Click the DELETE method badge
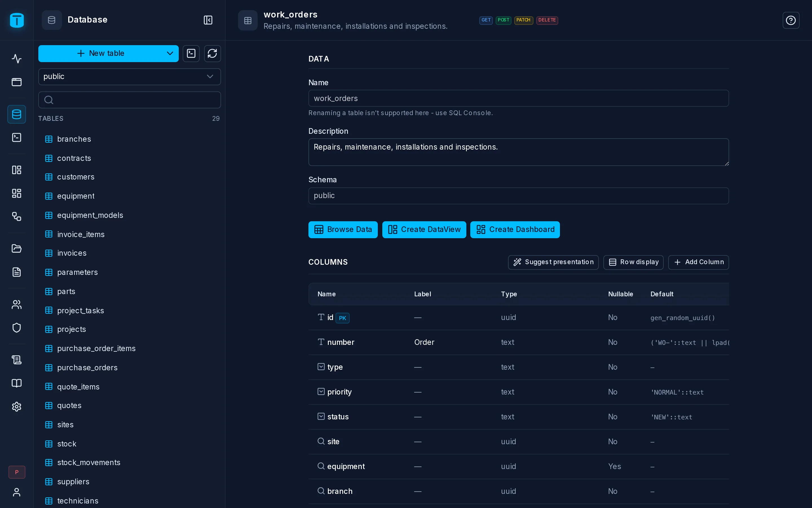812x508 pixels. click(547, 20)
